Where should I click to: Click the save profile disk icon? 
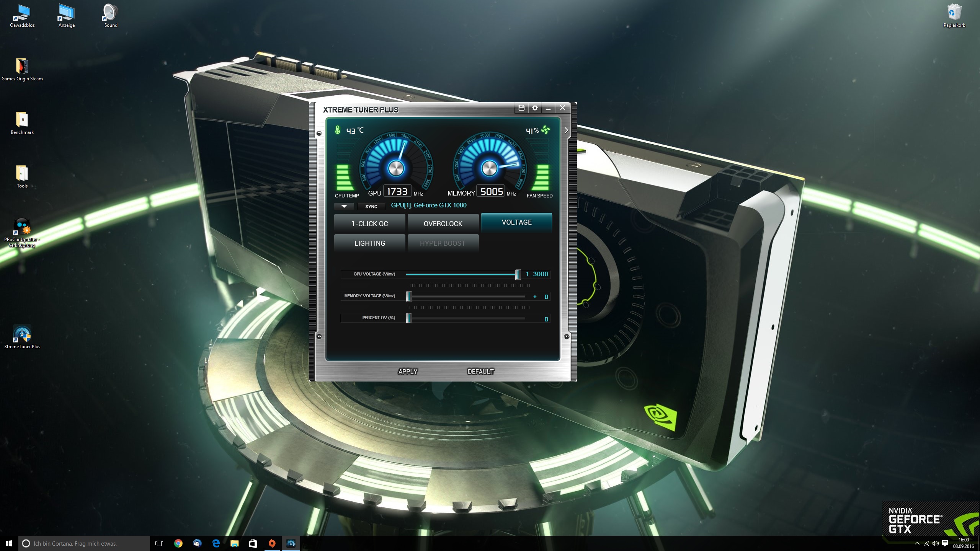click(521, 108)
